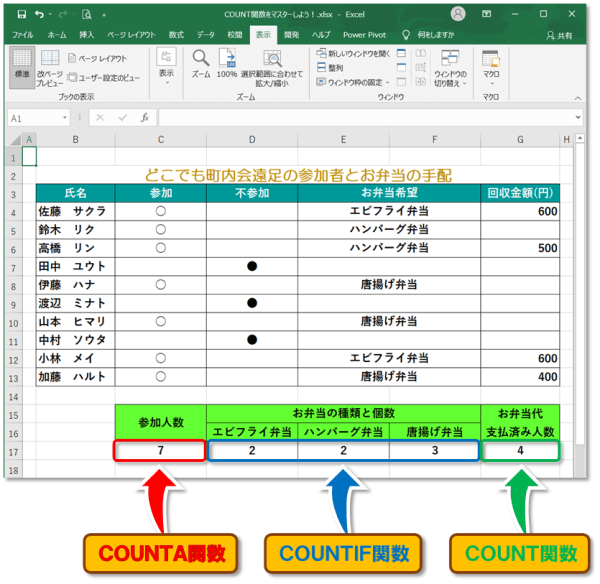Click the 参加 circle for 加藤 ハルト

[x=161, y=377]
